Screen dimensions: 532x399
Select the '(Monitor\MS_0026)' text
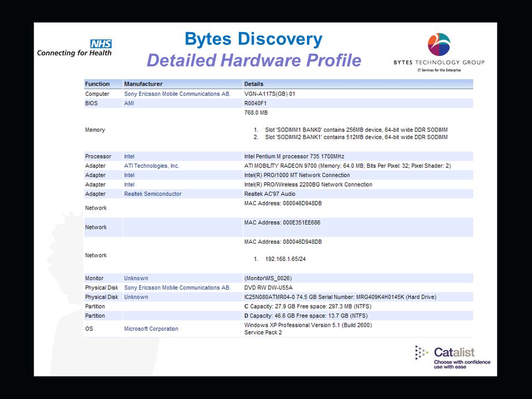point(268,278)
